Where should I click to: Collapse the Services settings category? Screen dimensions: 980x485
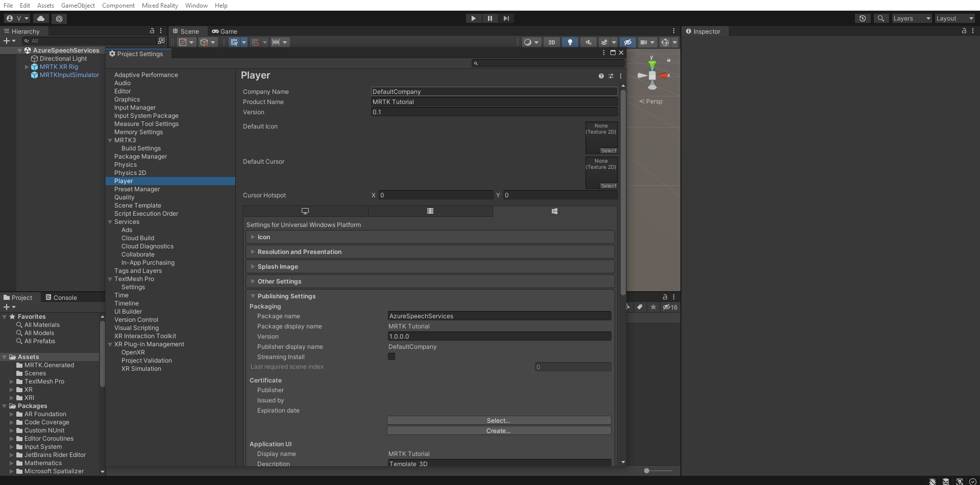(x=110, y=222)
